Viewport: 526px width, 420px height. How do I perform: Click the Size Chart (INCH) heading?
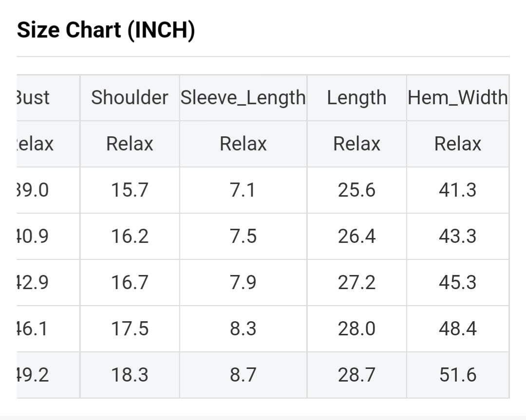pyautogui.click(x=106, y=31)
